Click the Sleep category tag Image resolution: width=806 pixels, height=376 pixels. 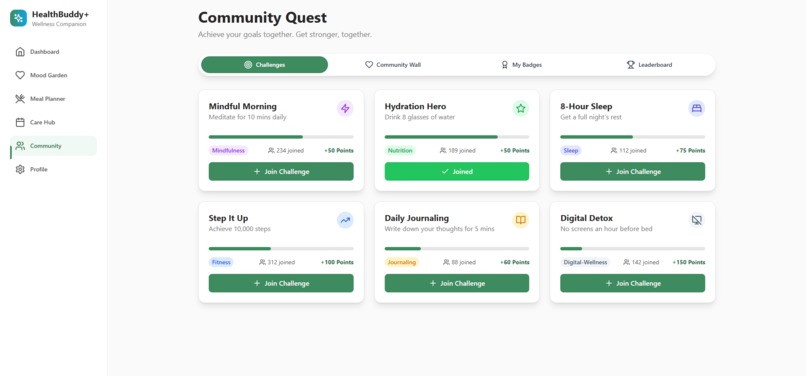click(x=571, y=151)
